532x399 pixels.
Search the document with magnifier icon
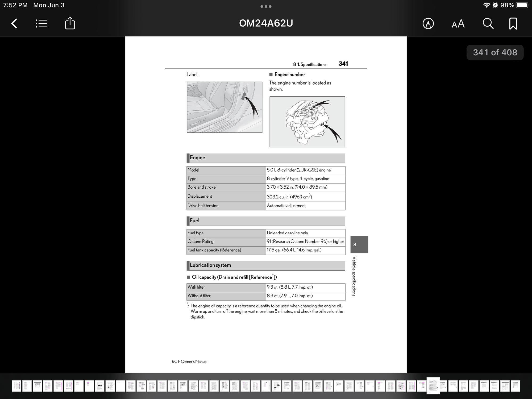click(488, 24)
